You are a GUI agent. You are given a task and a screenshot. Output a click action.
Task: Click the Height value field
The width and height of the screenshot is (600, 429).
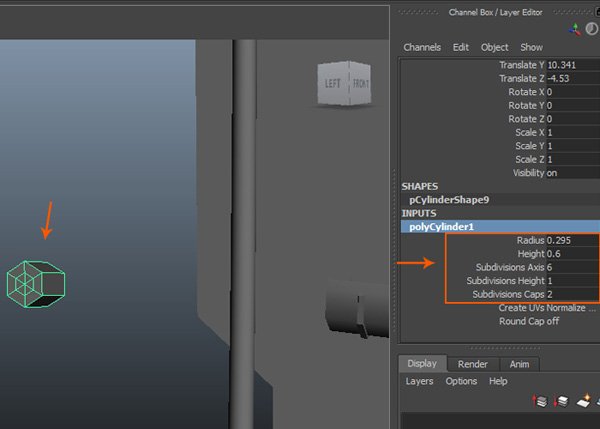coord(572,254)
